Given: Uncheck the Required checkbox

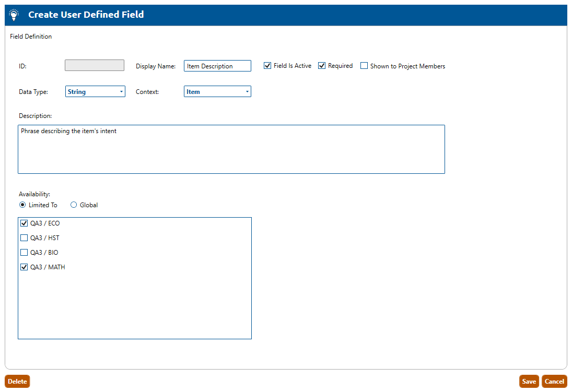Looking at the screenshot, I should coord(322,66).
